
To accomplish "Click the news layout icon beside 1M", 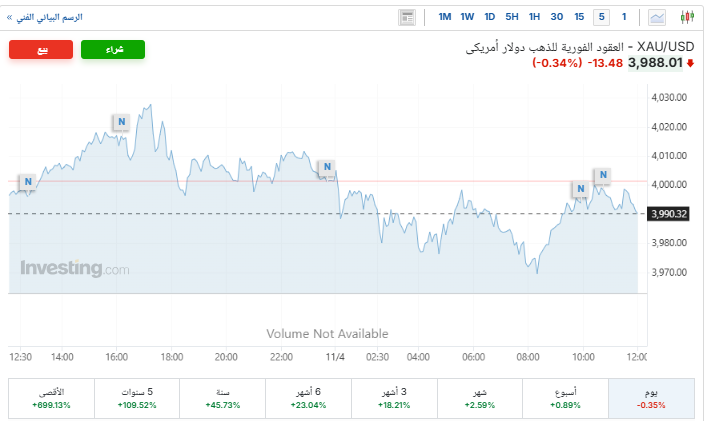I will tap(406, 17).
